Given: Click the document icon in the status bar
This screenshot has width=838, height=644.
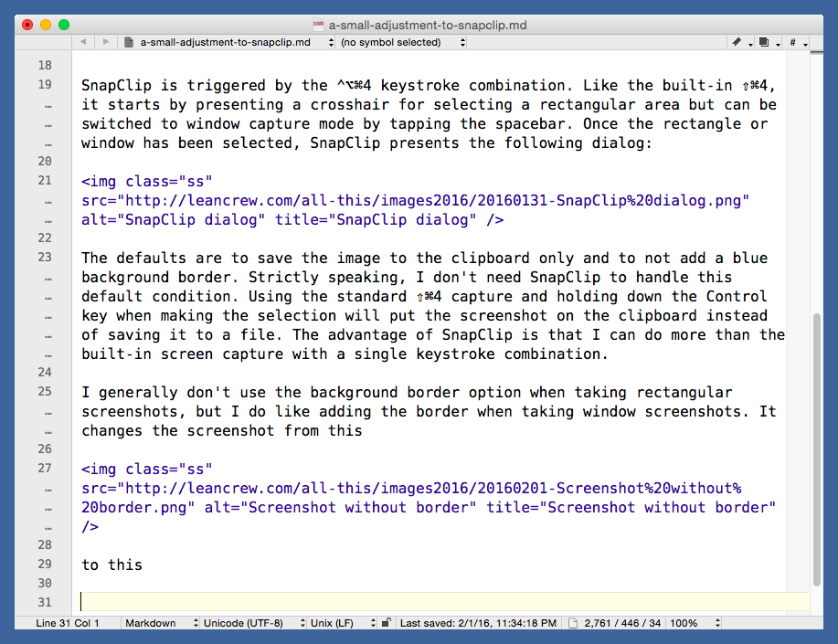Looking at the screenshot, I should click(573, 623).
